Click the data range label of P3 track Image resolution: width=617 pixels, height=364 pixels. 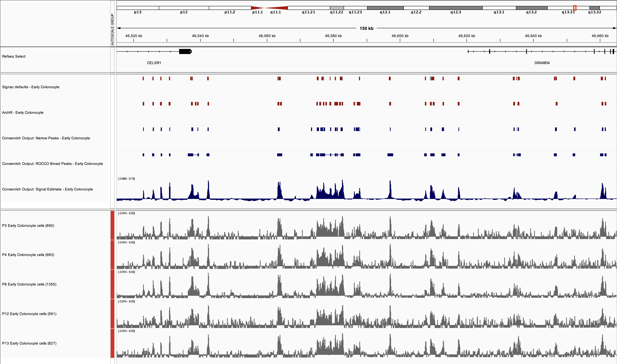(x=126, y=213)
